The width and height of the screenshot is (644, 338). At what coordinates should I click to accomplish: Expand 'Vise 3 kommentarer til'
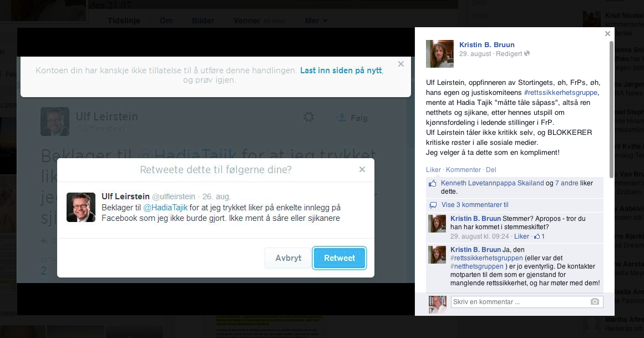pyautogui.click(x=475, y=205)
